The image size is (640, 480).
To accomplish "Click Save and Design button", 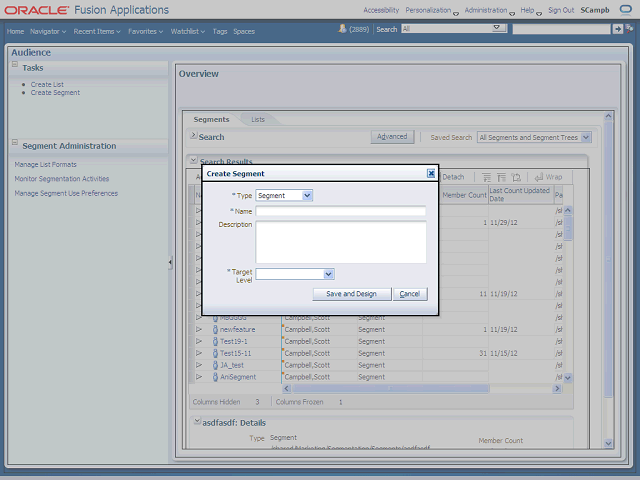I will (x=351, y=294).
